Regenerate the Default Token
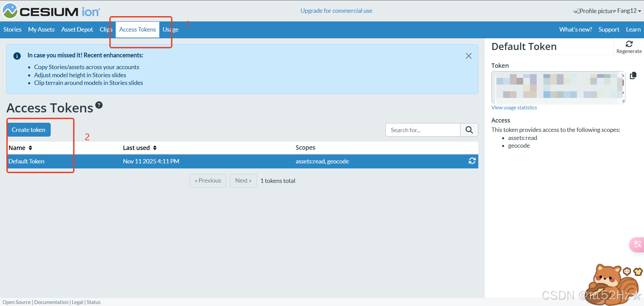644x306 pixels. (x=629, y=47)
